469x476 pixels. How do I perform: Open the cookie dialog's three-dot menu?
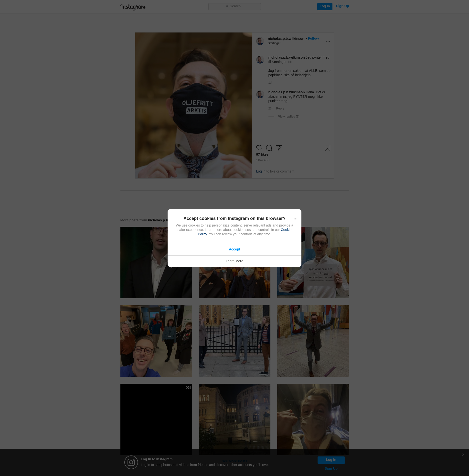pos(296,219)
